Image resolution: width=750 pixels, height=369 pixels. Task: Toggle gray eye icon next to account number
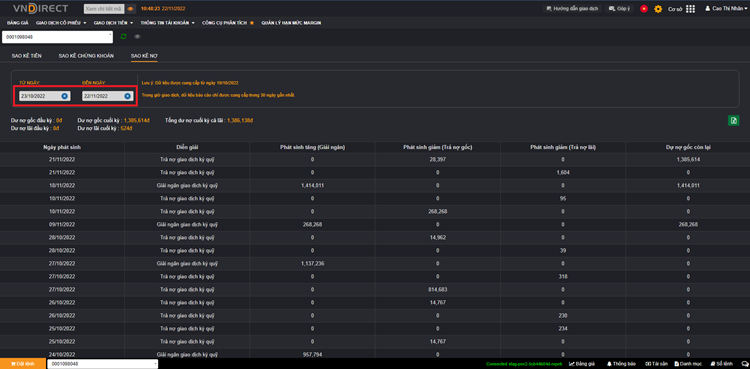pos(137,36)
